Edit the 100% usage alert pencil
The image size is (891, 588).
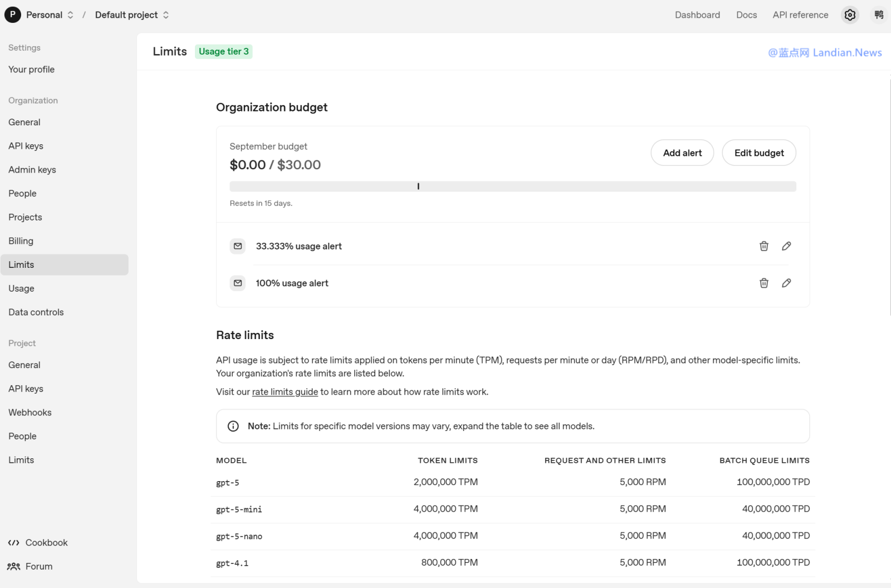pyautogui.click(x=786, y=283)
